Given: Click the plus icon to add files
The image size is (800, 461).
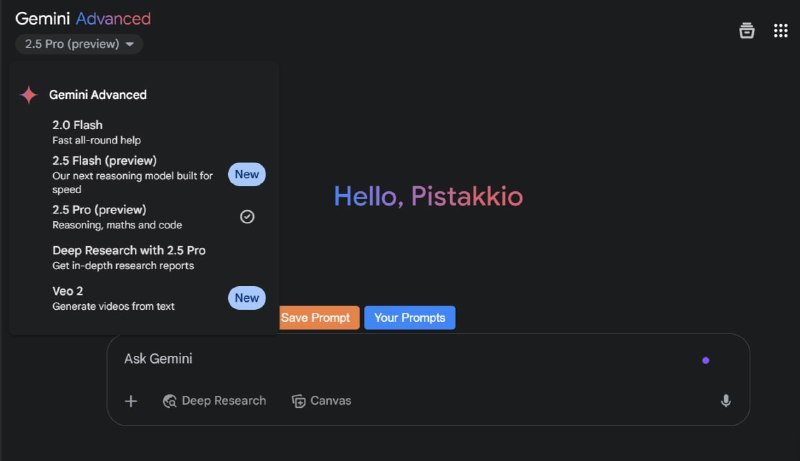Looking at the screenshot, I should [131, 401].
